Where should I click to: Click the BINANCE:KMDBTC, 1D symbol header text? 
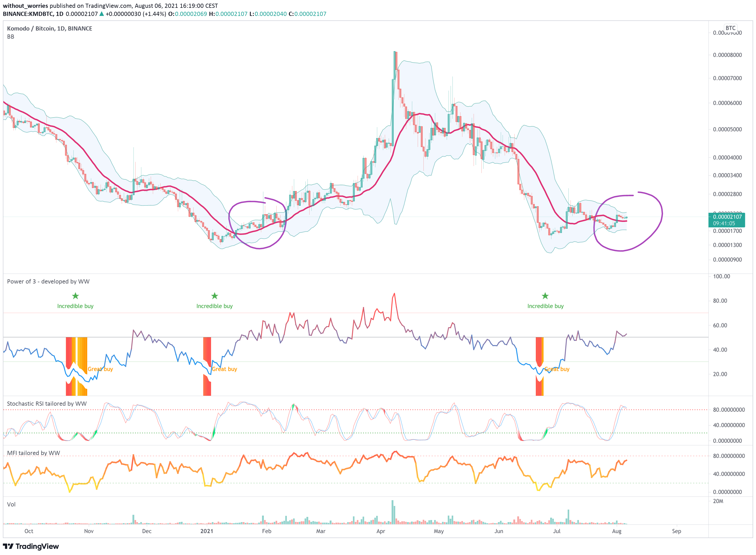coord(33,14)
